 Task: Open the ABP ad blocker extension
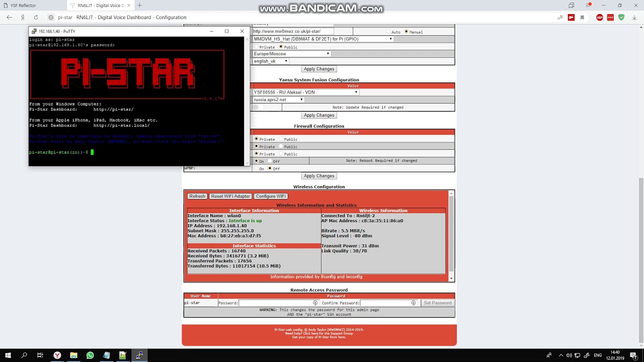point(599,17)
